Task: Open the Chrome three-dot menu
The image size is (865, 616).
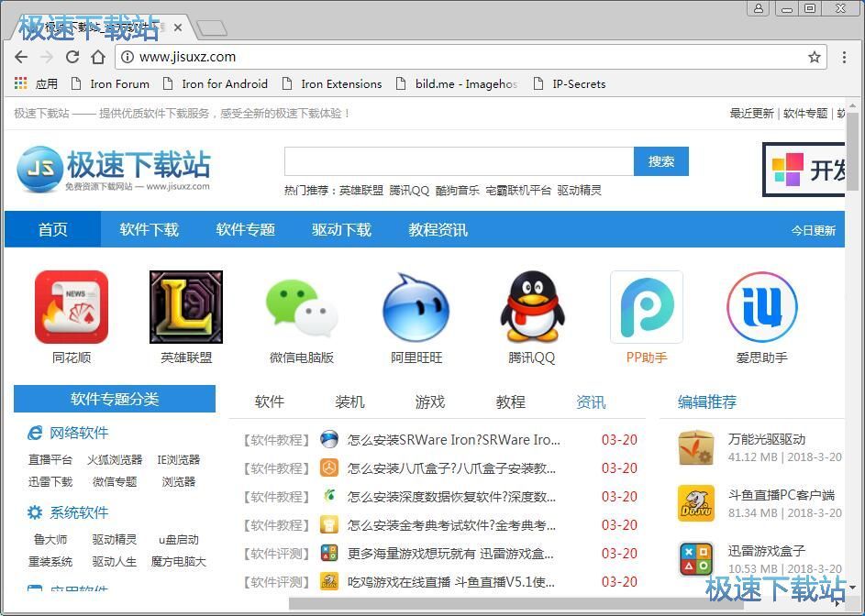Action: coord(844,57)
